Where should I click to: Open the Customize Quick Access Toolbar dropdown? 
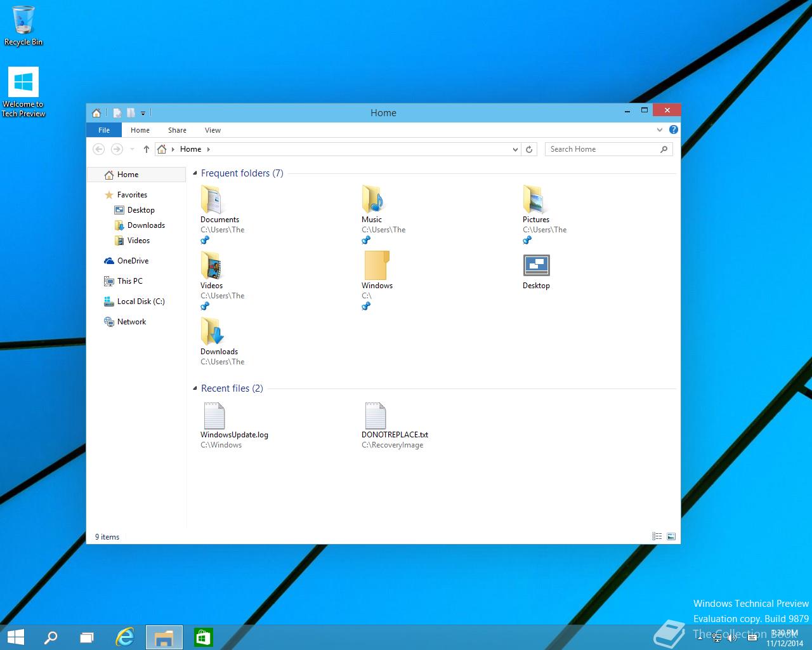(143, 113)
